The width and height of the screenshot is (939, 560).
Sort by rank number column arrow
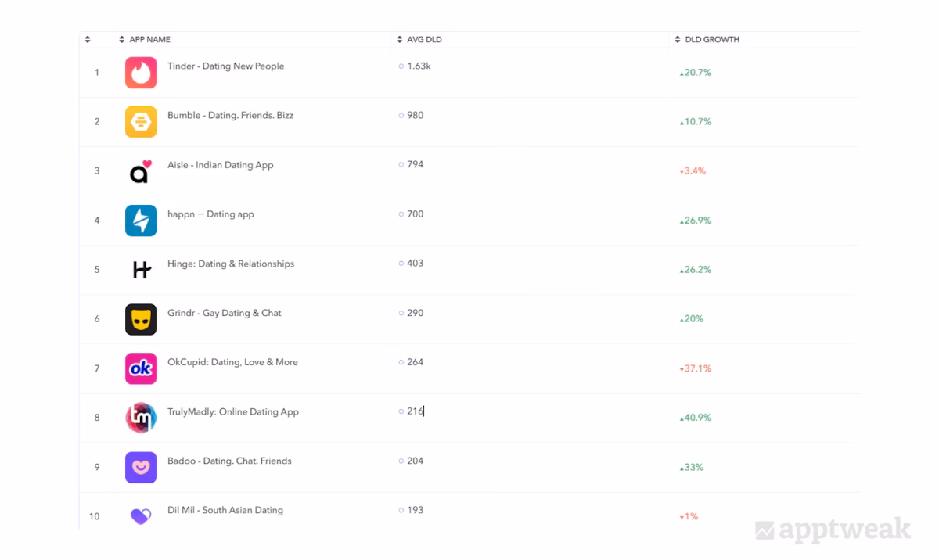pos(88,39)
